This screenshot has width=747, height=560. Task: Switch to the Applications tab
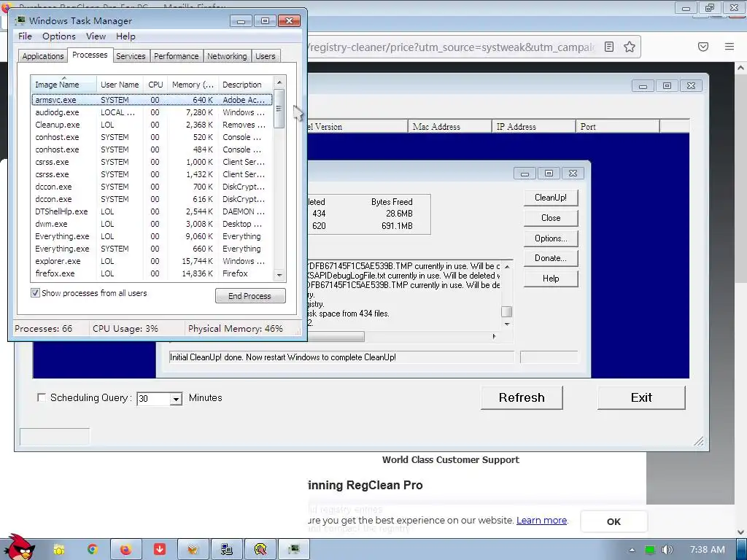[43, 56]
